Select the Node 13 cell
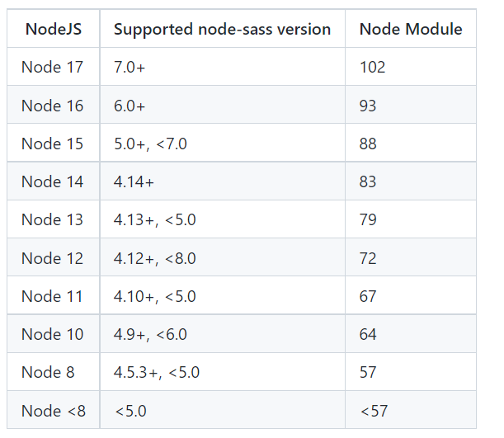The width and height of the screenshot is (504, 438). [53, 219]
